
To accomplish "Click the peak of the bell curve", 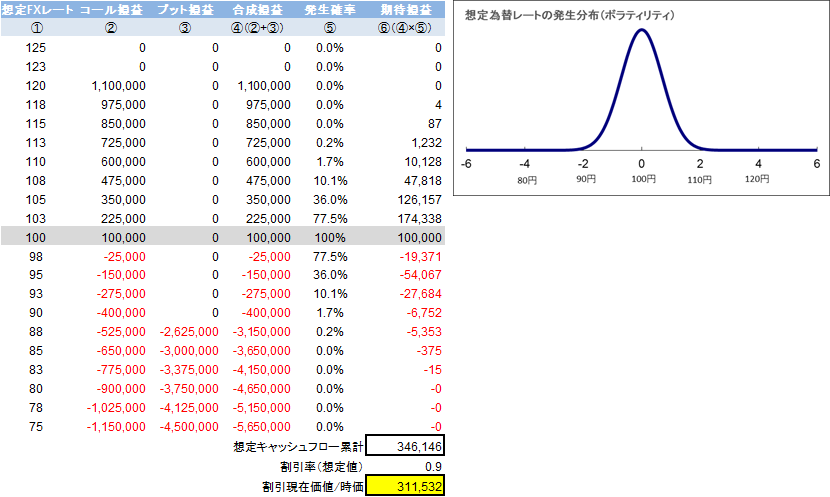I will 641,30.
